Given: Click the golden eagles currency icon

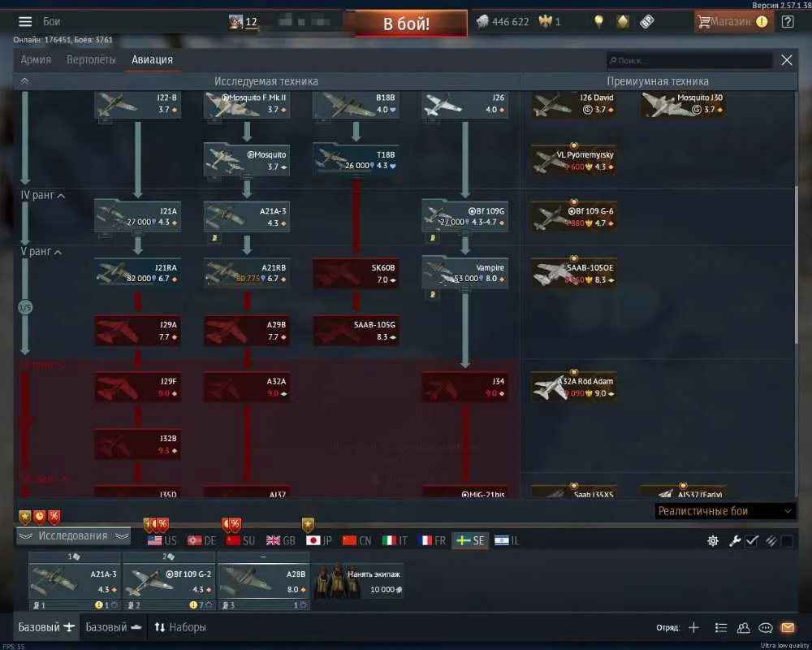Looking at the screenshot, I should [x=546, y=21].
